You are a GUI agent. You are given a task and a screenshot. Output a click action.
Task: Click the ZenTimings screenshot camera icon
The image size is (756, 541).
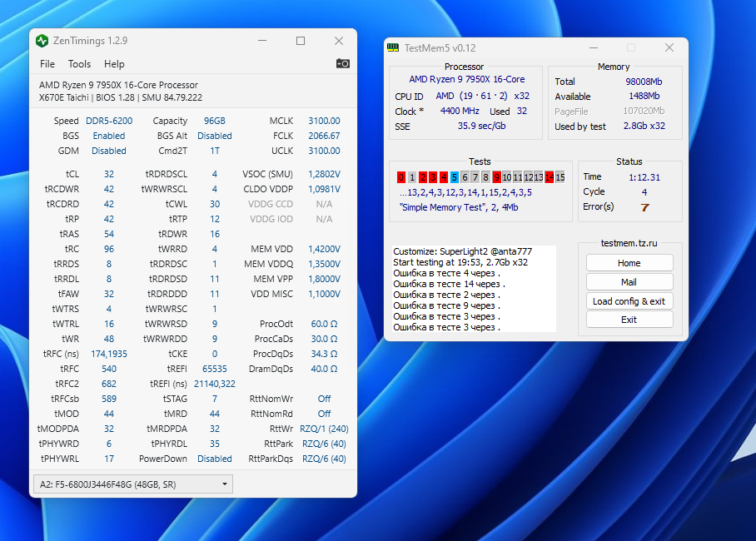coord(343,63)
